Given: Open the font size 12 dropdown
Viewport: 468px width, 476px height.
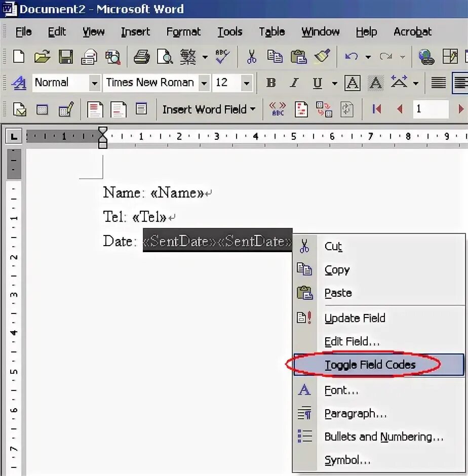Looking at the screenshot, I should [247, 83].
